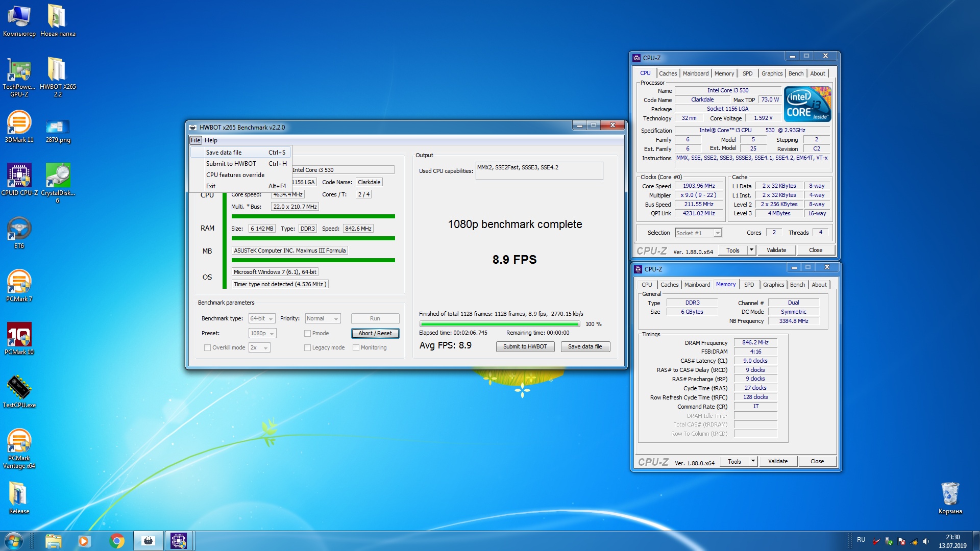
Task: Launch PCMark Vantage x64 shortcut
Action: [19, 449]
